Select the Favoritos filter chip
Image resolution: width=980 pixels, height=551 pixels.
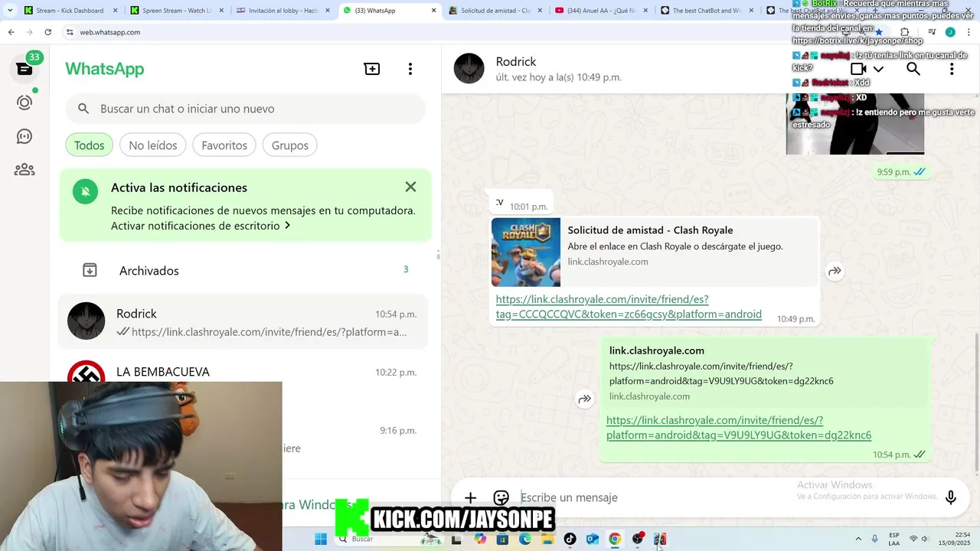[224, 145]
